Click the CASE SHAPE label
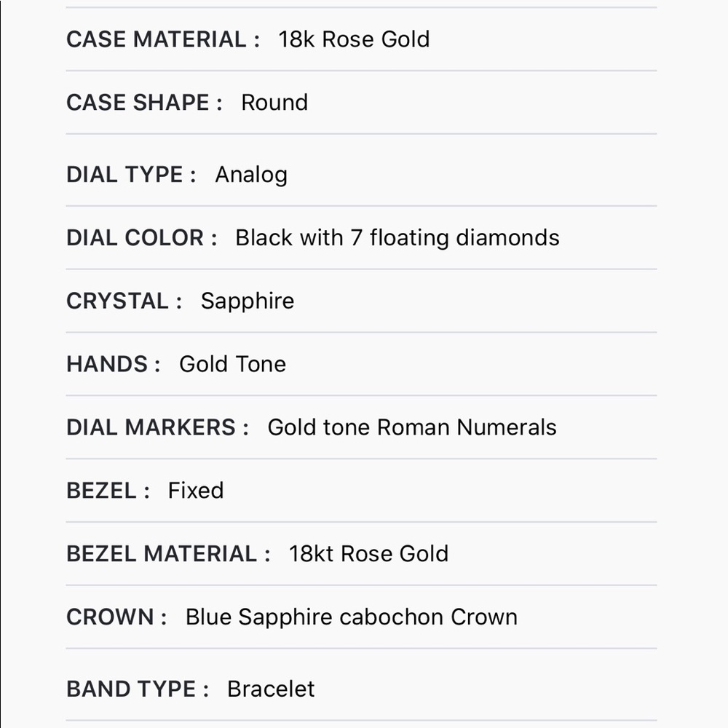Screen dimensions: 728x728 tap(144, 102)
